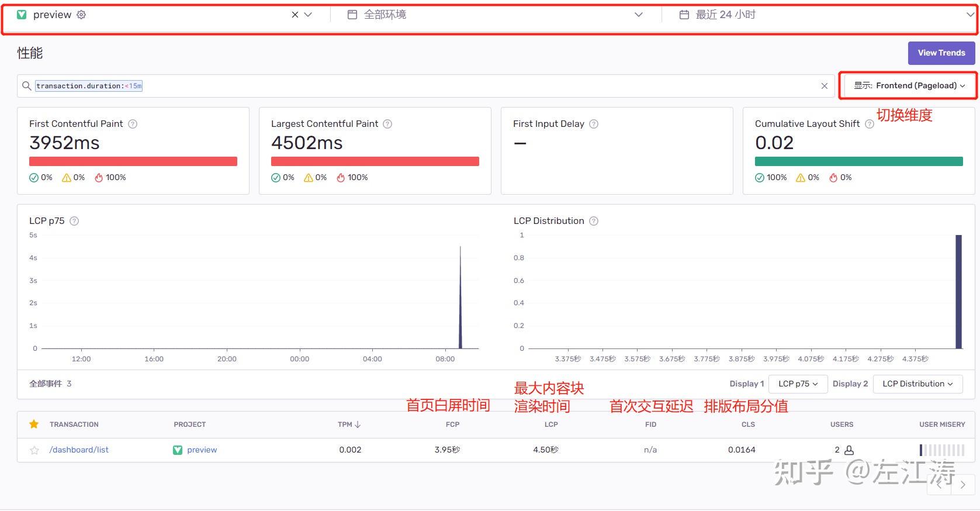Image resolution: width=980 pixels, height=511 pixels.
Task: Click the View Trends button
Action: (x=941, y=53)
